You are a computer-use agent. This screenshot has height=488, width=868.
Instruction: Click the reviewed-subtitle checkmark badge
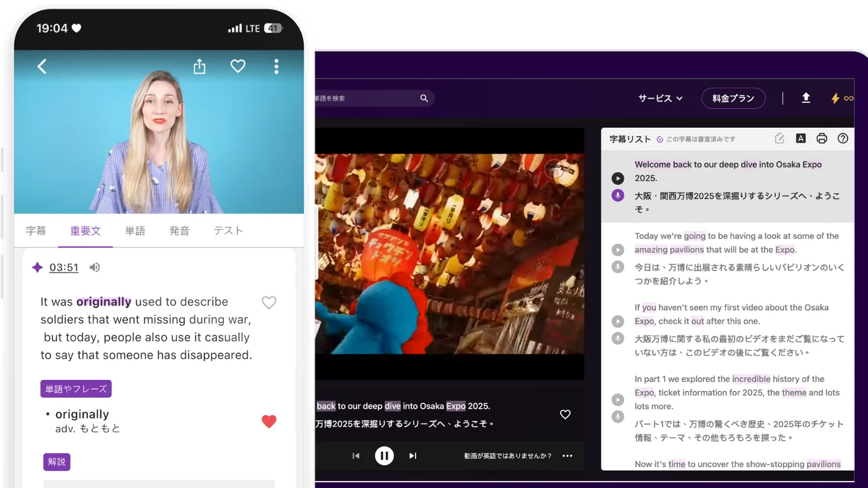pyautogui.click(x=660, y=139)
